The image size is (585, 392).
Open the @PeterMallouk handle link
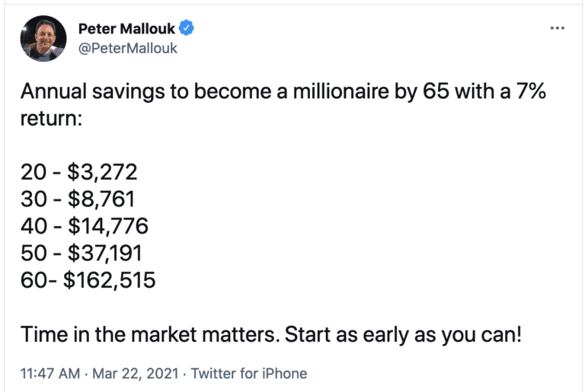click(128, 48)
